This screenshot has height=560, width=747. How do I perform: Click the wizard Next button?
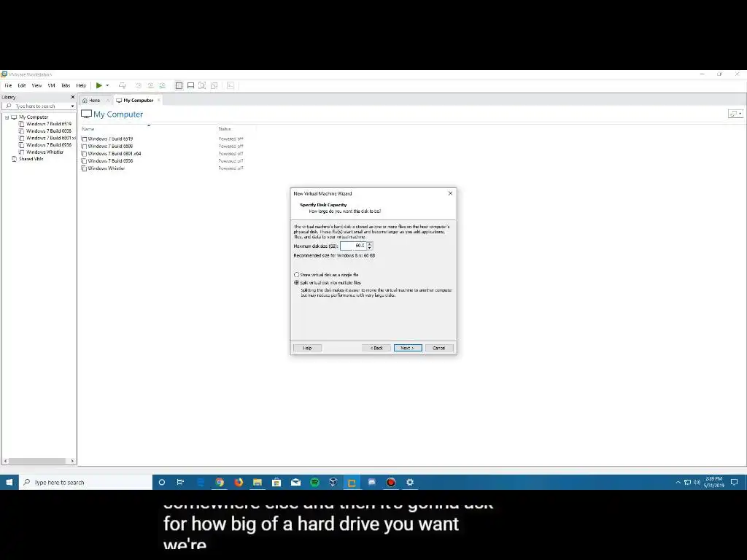click(408, 348)
